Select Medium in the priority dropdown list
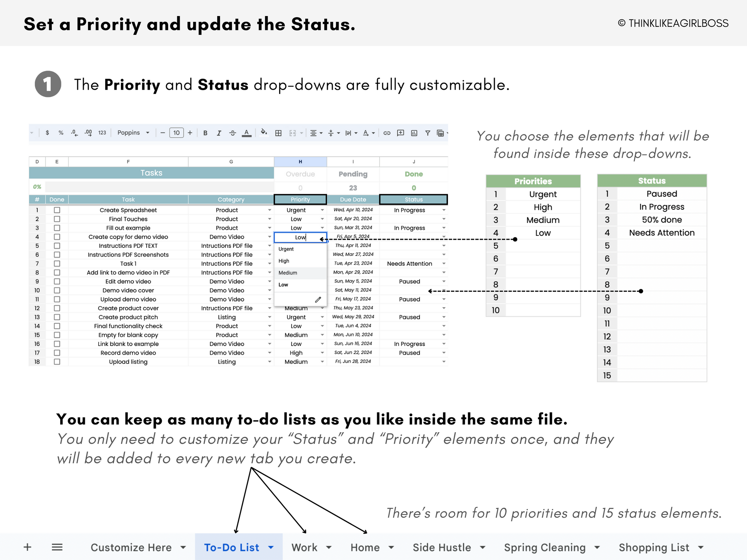This screenshot has height=560, width=747. point(288,273)
